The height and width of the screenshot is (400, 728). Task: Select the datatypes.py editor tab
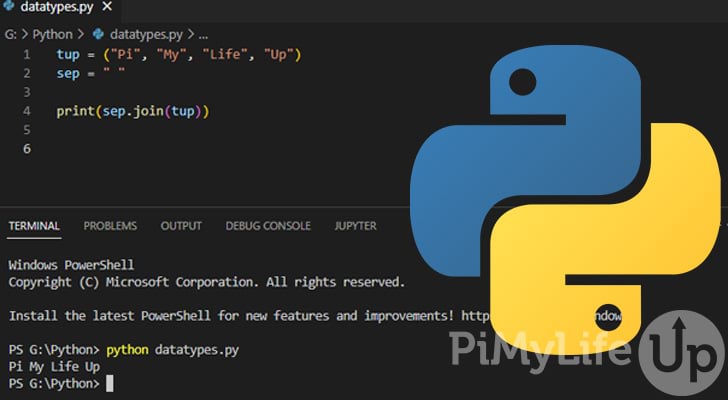pos(59,7)
